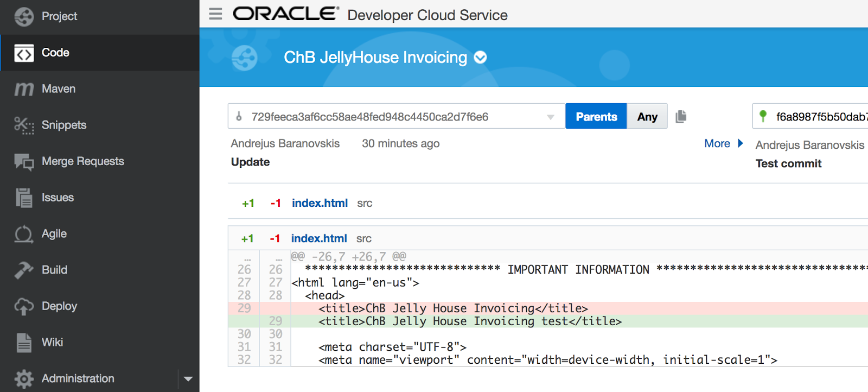Select the Parents toggle button
This screenshot has height=392, width=868.
pyautogui.click(x=596, y=116)
